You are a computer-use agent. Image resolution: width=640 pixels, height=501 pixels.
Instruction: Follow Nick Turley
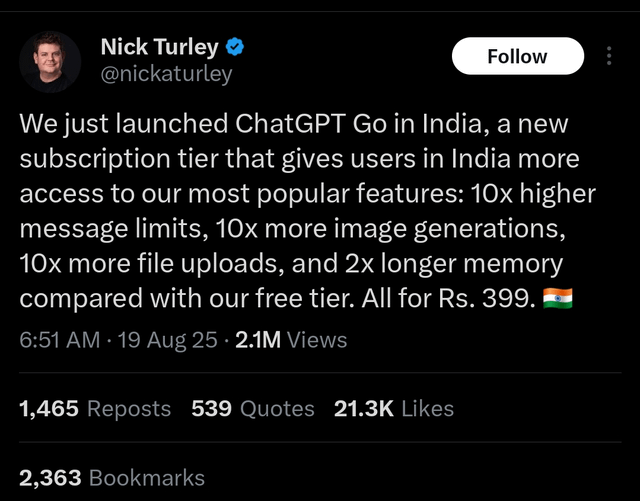(x=518, y=56)
